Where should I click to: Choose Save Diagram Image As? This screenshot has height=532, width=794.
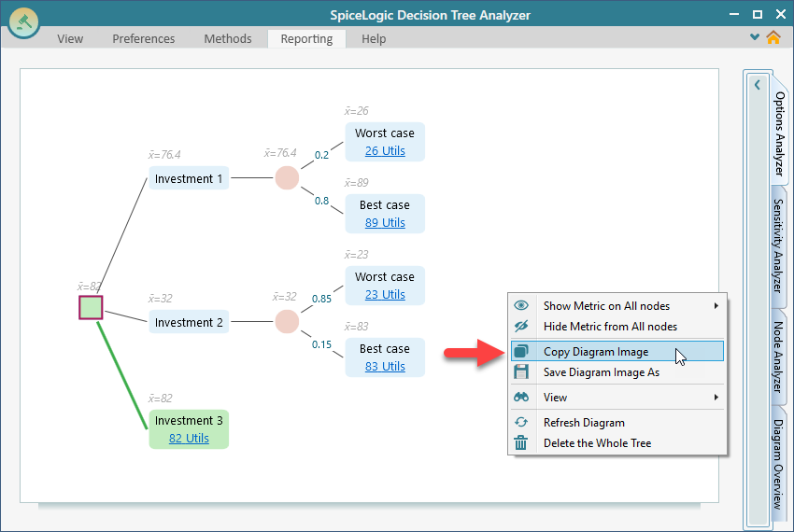point(601,372)
